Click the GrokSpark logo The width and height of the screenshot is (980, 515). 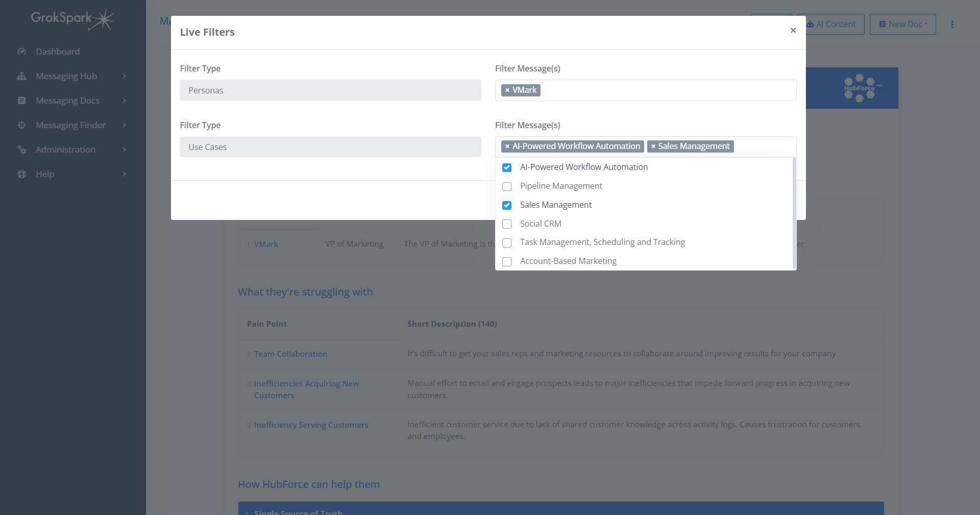pos(72,19)
